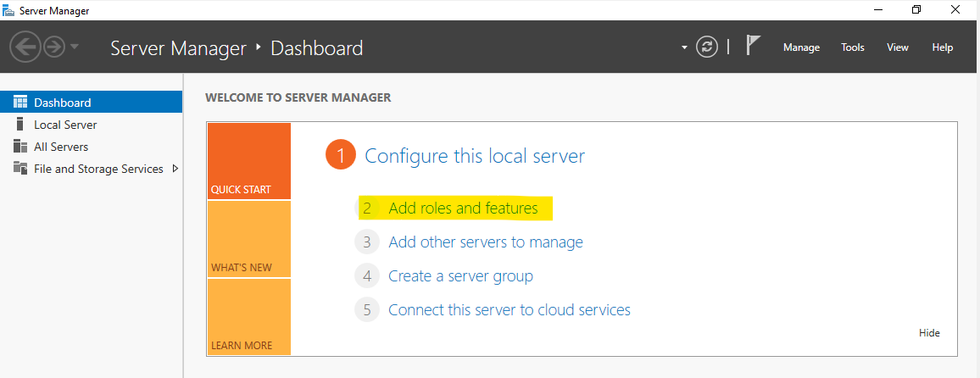Expand the File and Storage Services arrow

point(175,169)
